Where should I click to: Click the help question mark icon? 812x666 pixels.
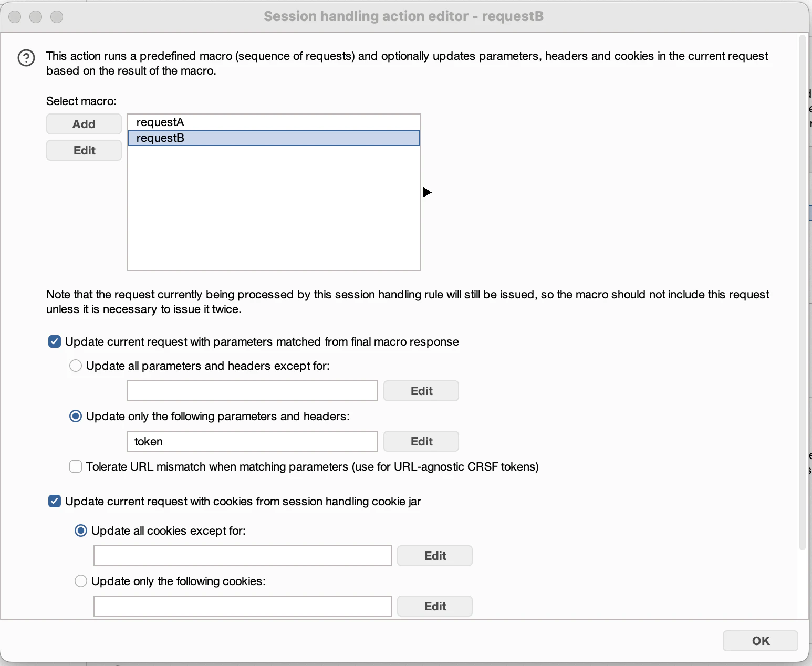coord(26,58)
